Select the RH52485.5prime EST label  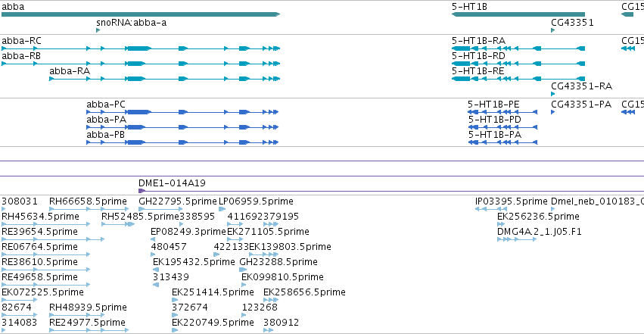coord(140,217)
